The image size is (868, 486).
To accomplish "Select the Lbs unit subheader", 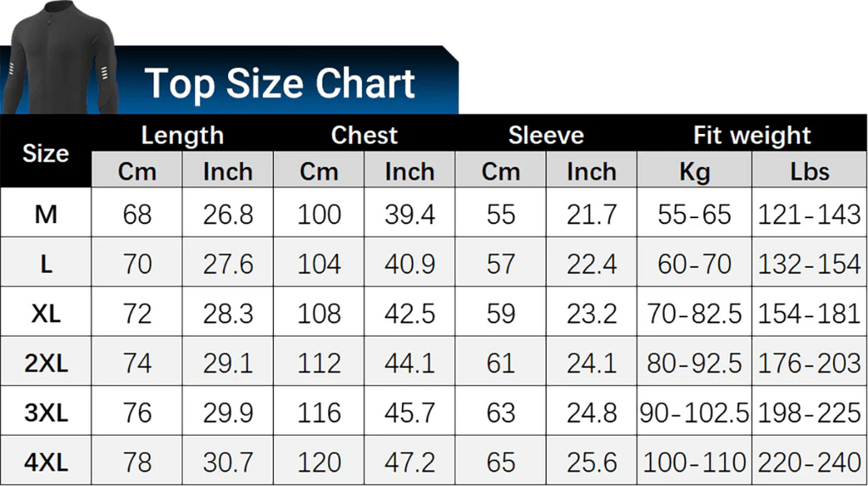I will pos(810,171).
